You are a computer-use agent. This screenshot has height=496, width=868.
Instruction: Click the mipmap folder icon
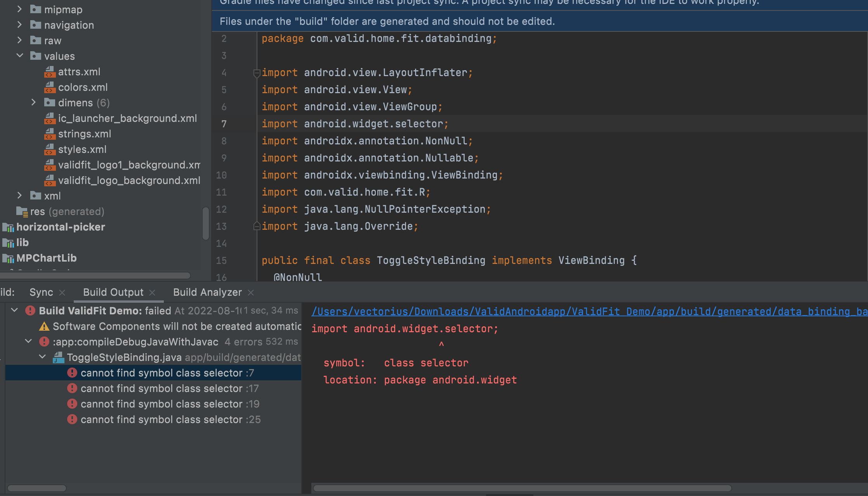pos(36,9)
